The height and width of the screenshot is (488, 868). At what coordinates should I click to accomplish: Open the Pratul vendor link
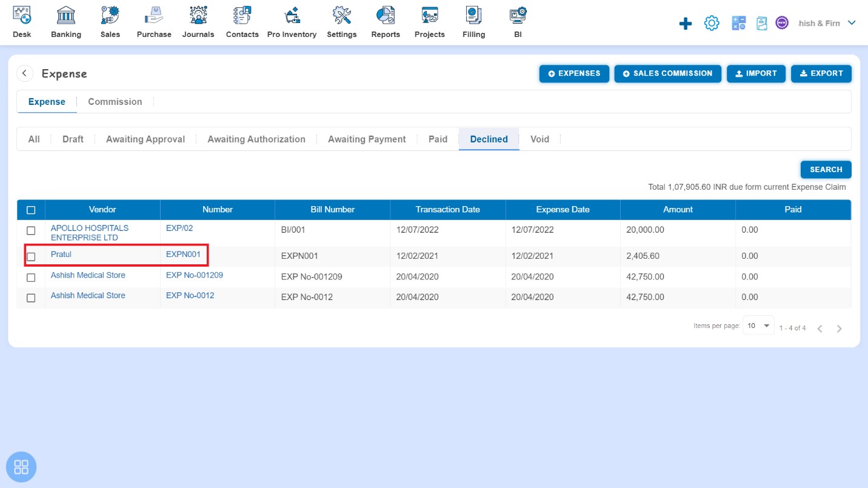[x=61, y=255]
